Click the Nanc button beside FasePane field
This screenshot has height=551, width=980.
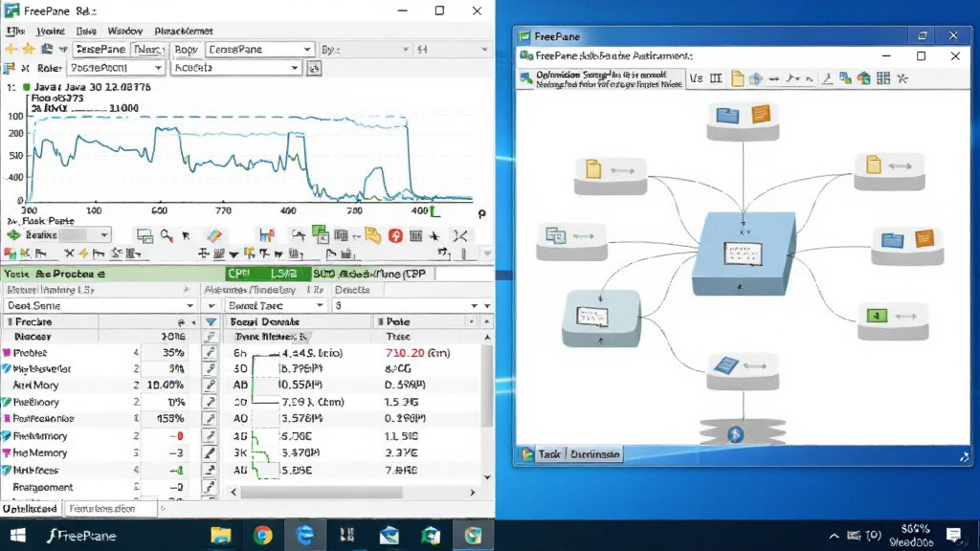pyautogui.click(x=148, y=49)
